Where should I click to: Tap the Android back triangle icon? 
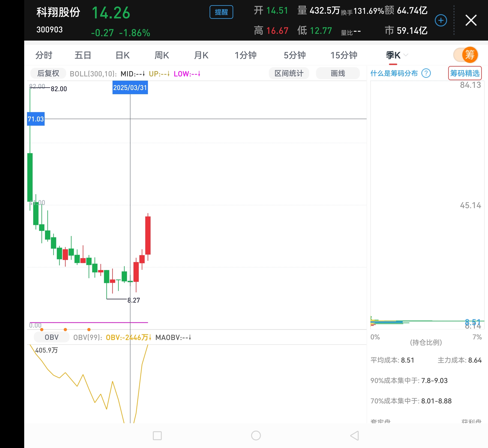(x=355, y=436)
